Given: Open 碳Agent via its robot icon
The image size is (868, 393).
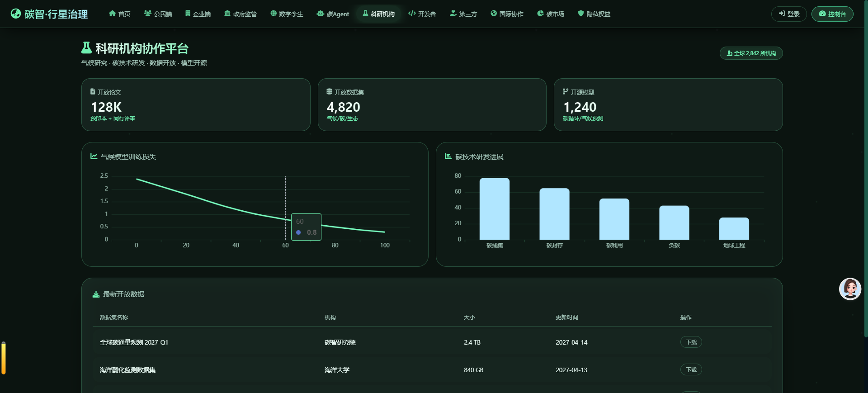Looking at the screenshot, I should (321, 14).
